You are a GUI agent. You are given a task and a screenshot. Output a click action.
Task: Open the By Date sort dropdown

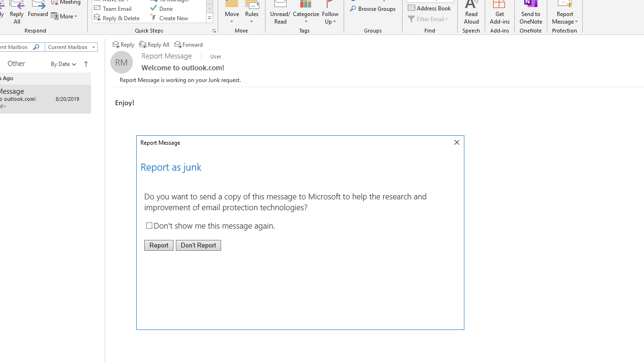[64, 64]
